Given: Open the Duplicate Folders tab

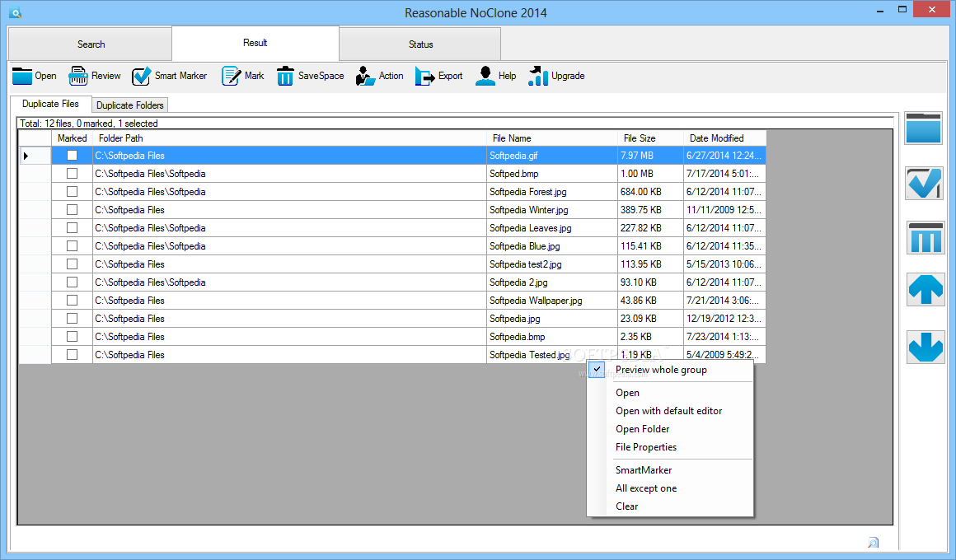Looking at the screenshot, I should click(x=130, y=105).
